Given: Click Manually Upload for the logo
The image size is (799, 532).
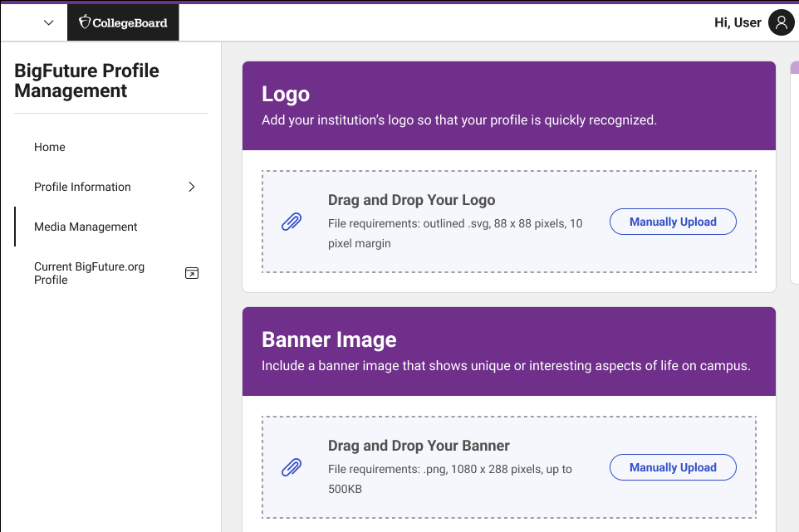Looking at the screenshot, I should (x=673, y=222).
